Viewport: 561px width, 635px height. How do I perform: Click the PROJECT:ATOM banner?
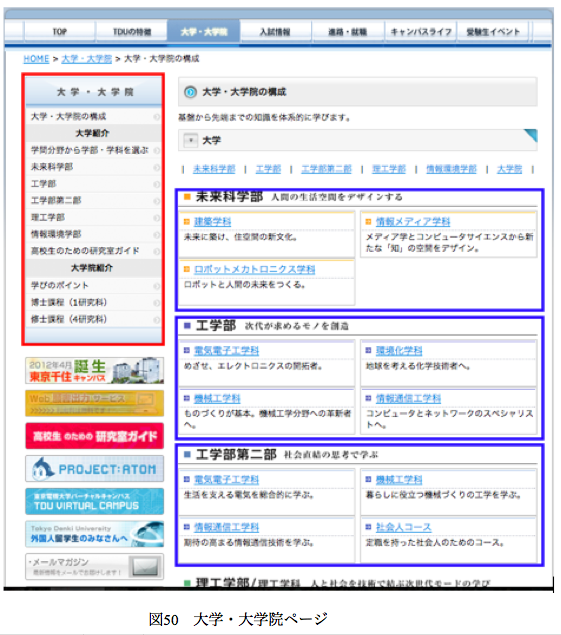[x=94, y=469]
